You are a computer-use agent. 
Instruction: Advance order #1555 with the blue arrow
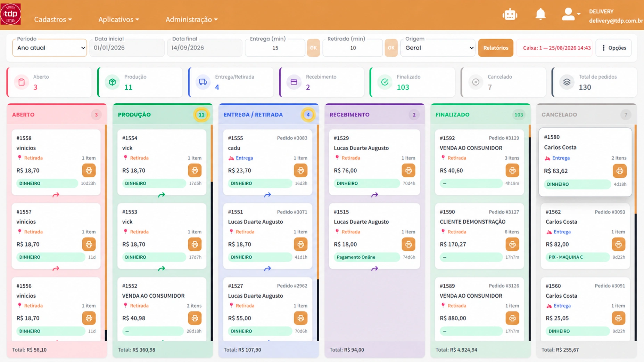[267, 195]
